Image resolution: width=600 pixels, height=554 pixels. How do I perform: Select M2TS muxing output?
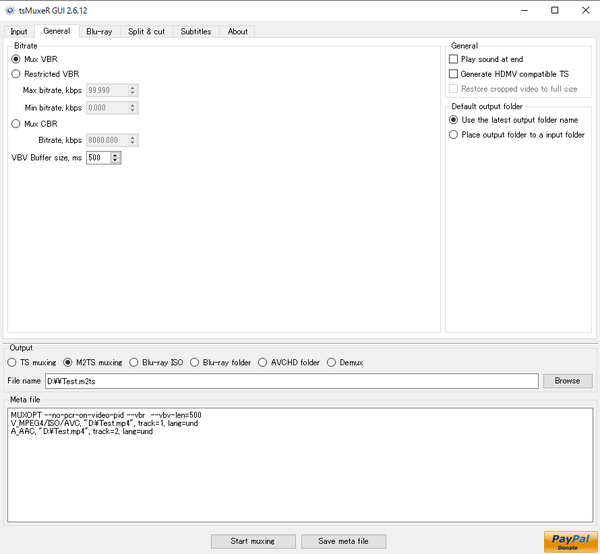point(93,362)
